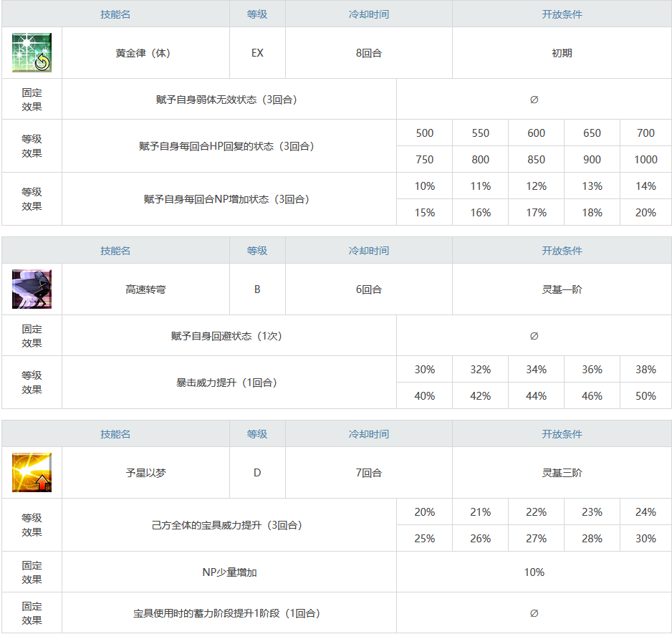Open the 高速转弯 skill name

(x=145, y=289)
